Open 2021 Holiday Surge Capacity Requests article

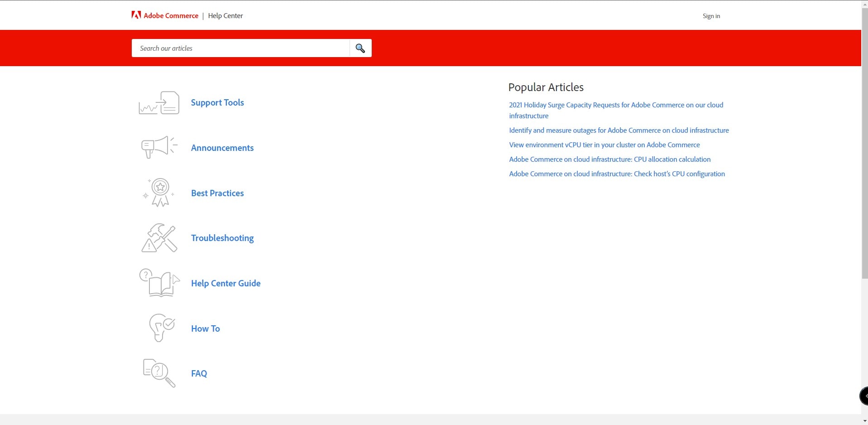(x=616, y=110)
